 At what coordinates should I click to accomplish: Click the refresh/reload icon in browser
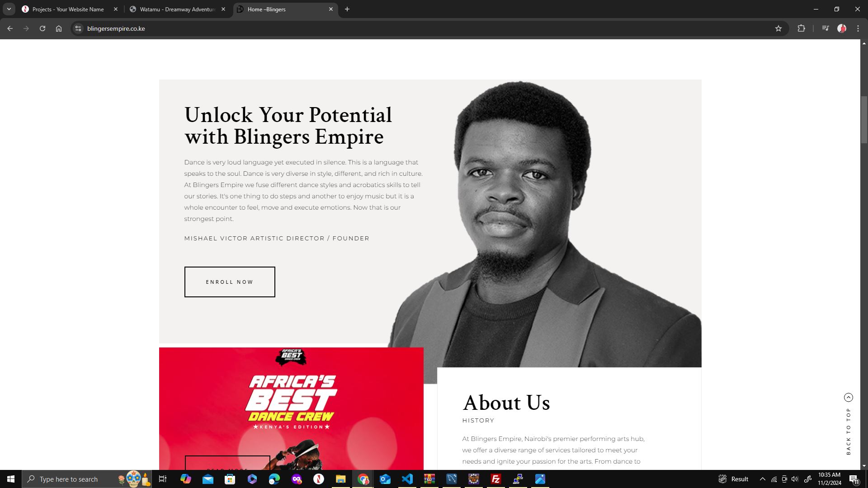click(42, 28)
